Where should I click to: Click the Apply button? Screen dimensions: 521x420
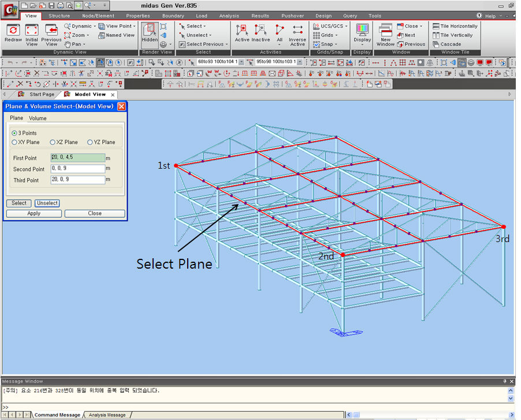click(34, 214)
